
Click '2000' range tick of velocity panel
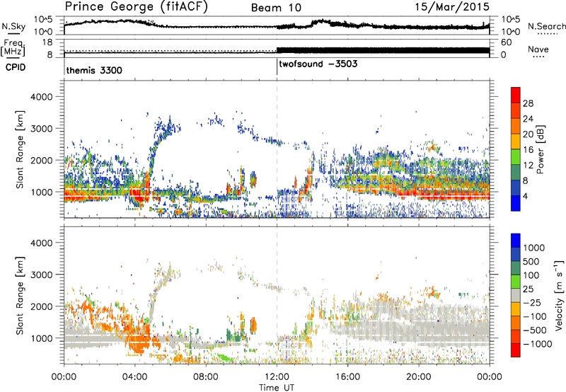(x=41, y=306)
